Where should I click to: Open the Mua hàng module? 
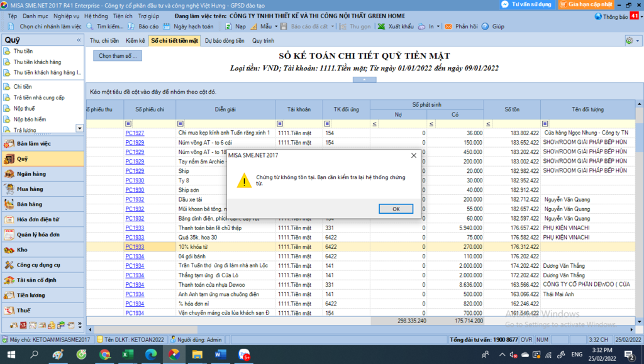(43, 189)
